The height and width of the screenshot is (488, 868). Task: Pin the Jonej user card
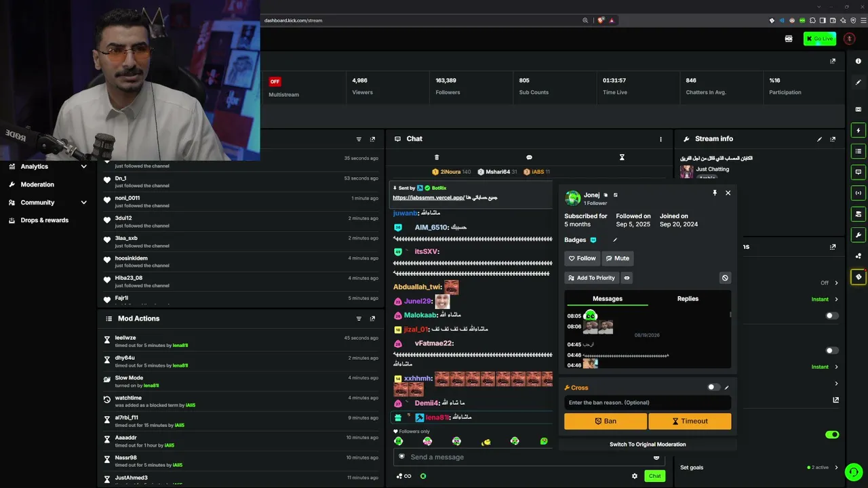click(715, 193)
